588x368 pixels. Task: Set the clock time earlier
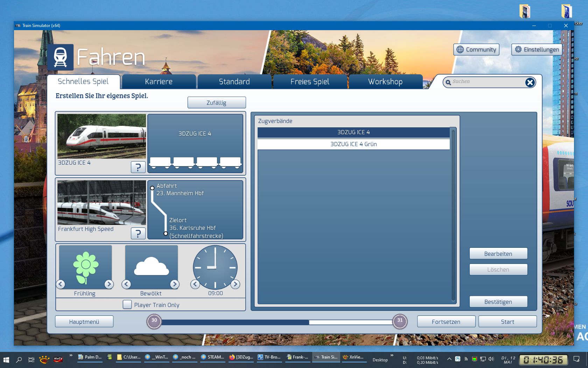tap(195, 284)
